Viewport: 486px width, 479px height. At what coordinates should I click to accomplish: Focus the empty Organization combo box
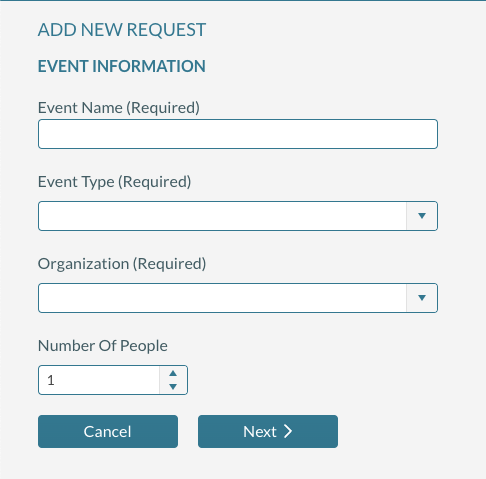222,298
